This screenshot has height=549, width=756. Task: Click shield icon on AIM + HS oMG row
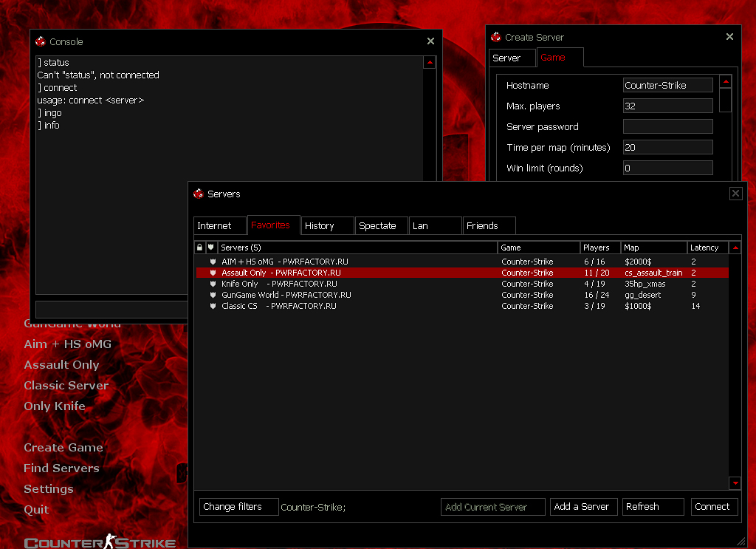point(213,262)
